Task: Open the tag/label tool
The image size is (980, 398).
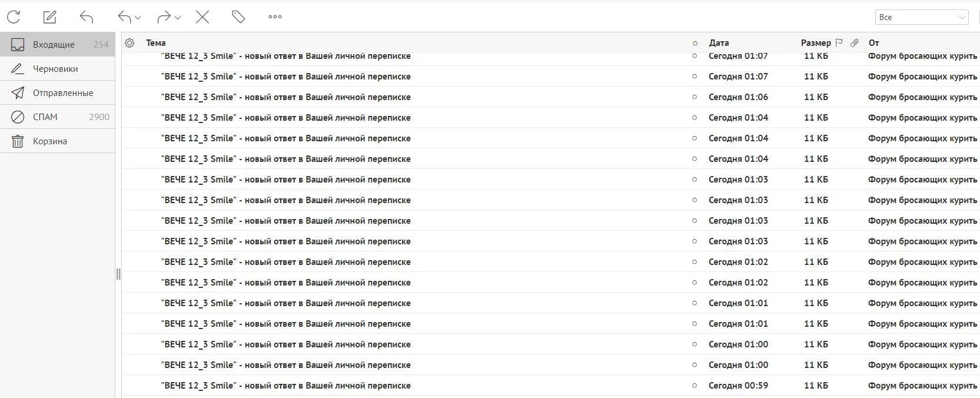Action: click(x=238, y=17)
